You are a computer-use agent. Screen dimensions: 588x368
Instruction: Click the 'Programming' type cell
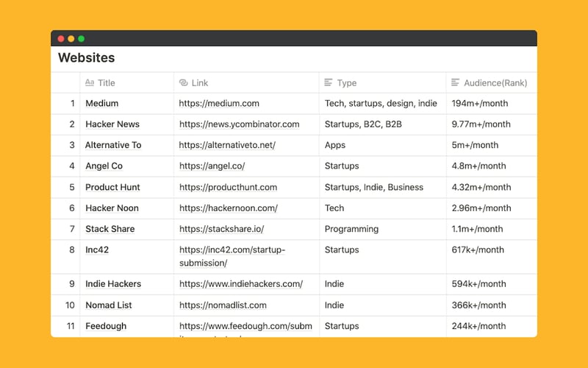pyautogui.click(x=383, y=229)
